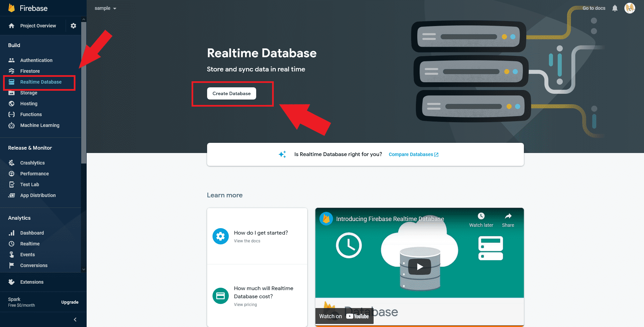This screenshot has height=327, width=644.
Task: Collapse the sidebar with chevron arrow
Action: (75, 320)
